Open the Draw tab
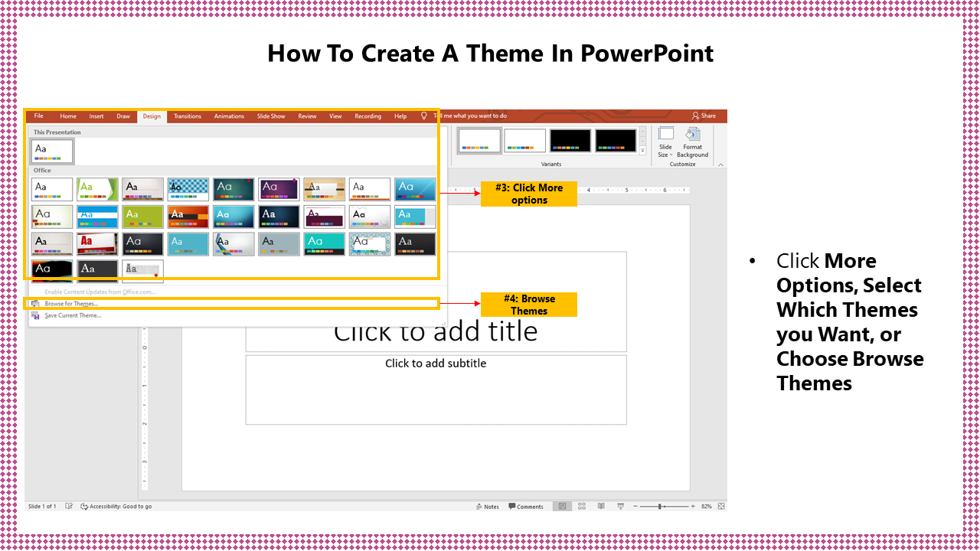Screen dimensions: 980x551 [123, 116]
